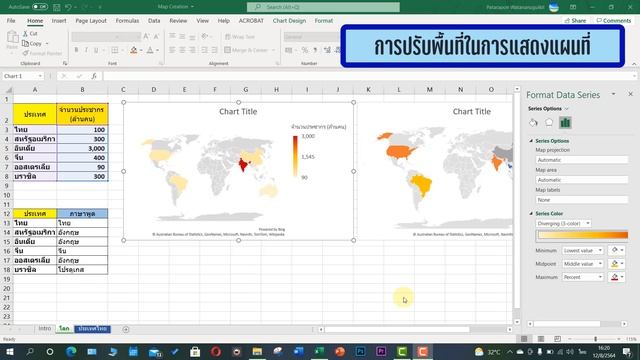Click Fill Color paint bucket

tap(133, 50)
